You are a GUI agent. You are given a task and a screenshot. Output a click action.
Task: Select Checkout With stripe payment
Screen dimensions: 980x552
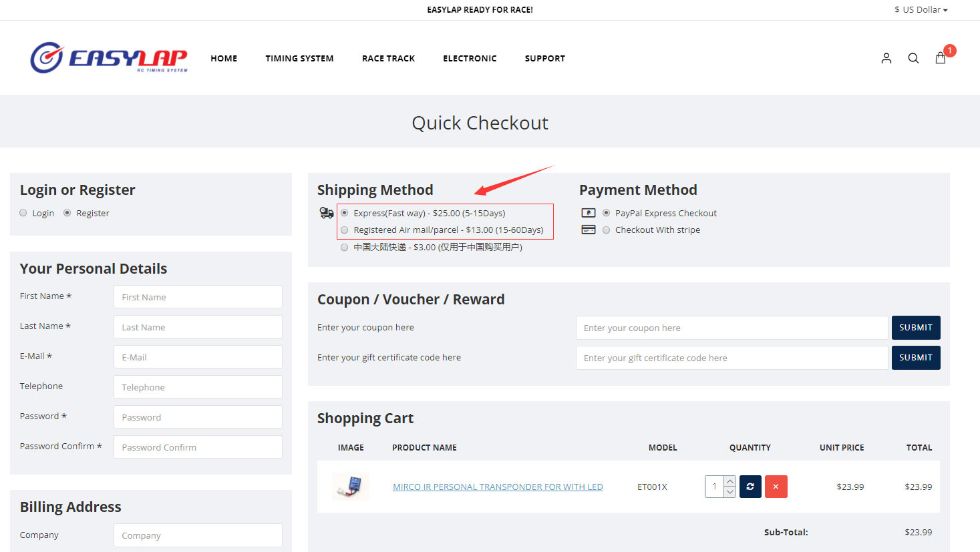click(x=607, y=230)
